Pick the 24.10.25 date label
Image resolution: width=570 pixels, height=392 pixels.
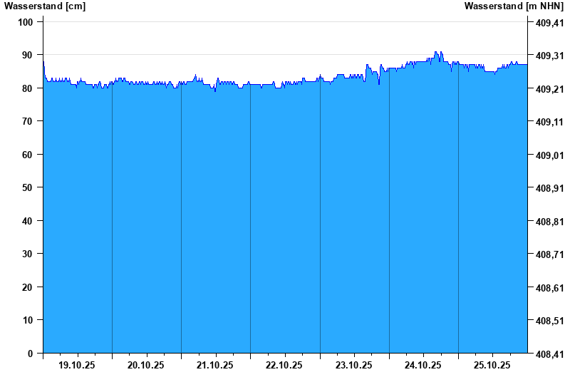coord(423,365)
